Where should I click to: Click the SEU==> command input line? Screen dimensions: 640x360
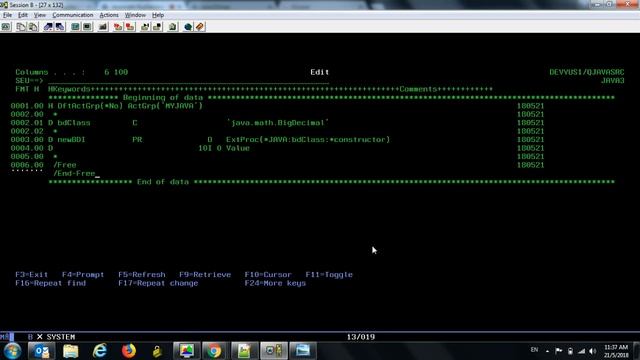click(x=188, y=81)
